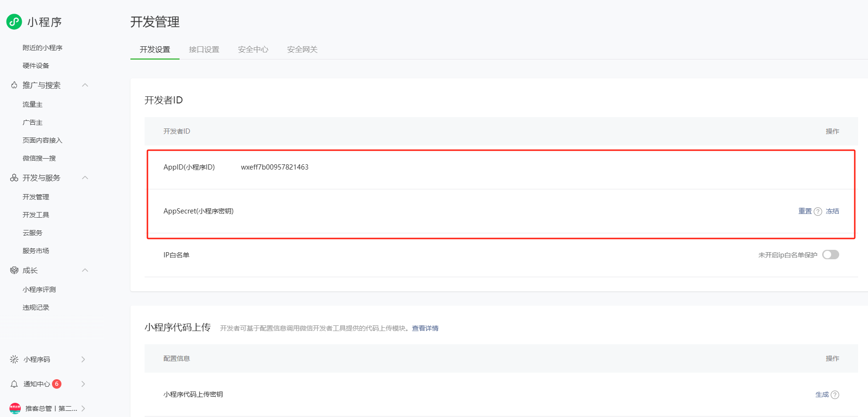Screen dimensions: 868x417
Task: Collapse the 开发与服务 section chevron
Action: (85, 178)
